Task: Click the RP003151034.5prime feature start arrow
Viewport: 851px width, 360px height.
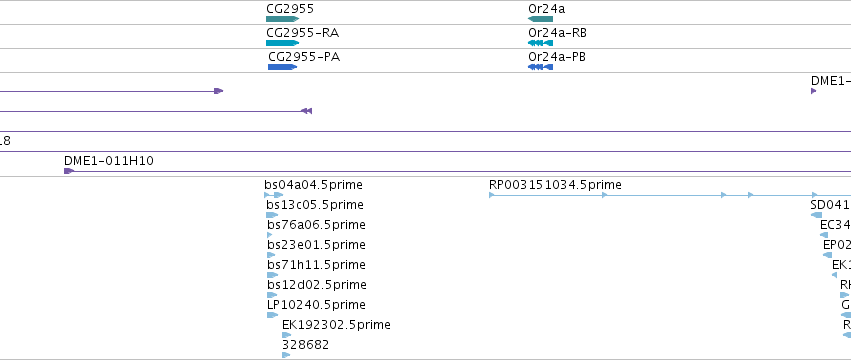Action: [x=492, y=195]
